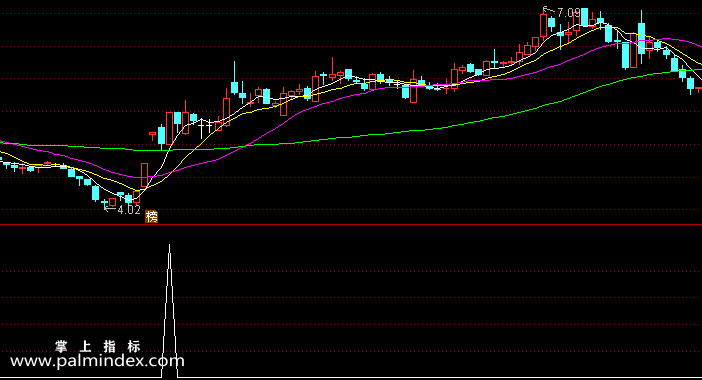Click the last red candle at far right
Image resolution: width=702 pixels, height=380 pixels.
(699, 89)
